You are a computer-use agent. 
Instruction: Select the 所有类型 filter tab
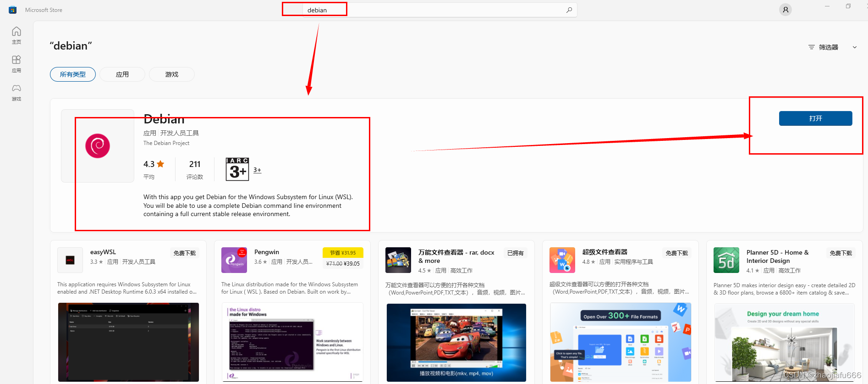[x=73, y=74]
